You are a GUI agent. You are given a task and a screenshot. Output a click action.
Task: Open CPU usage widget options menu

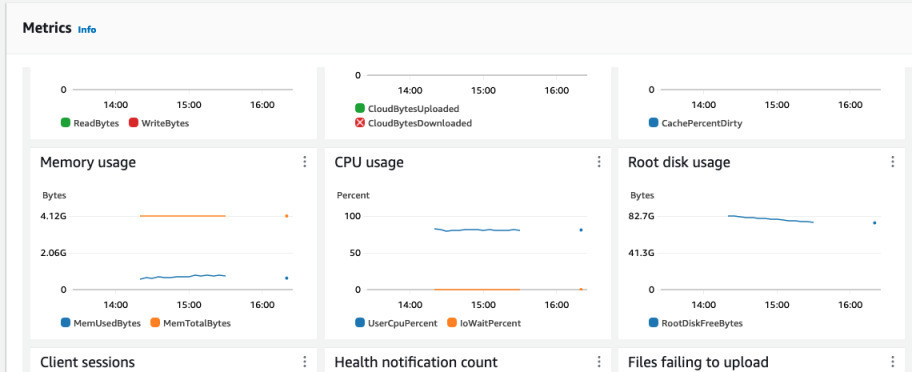598,162
